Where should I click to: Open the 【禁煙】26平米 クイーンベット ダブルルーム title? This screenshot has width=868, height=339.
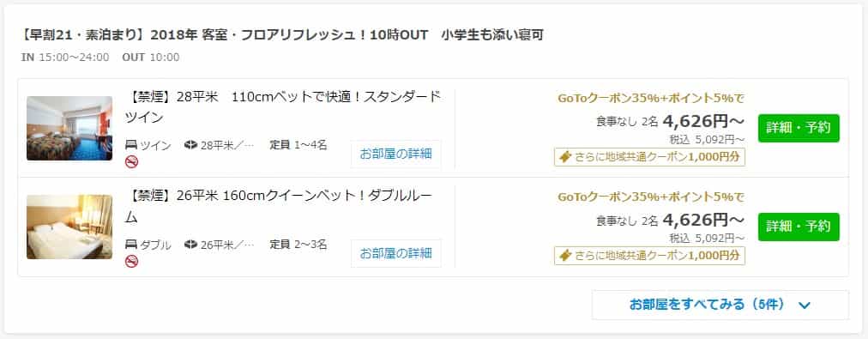click(280, 206)
